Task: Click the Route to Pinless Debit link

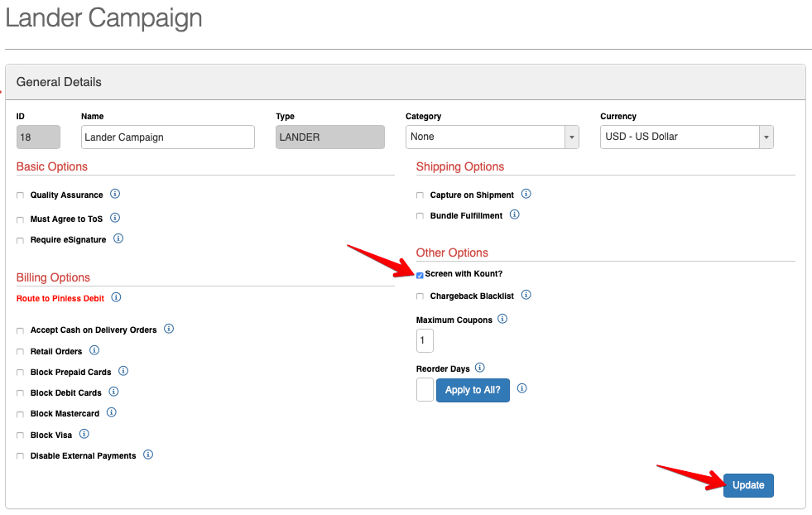Action: pos(60,298)
